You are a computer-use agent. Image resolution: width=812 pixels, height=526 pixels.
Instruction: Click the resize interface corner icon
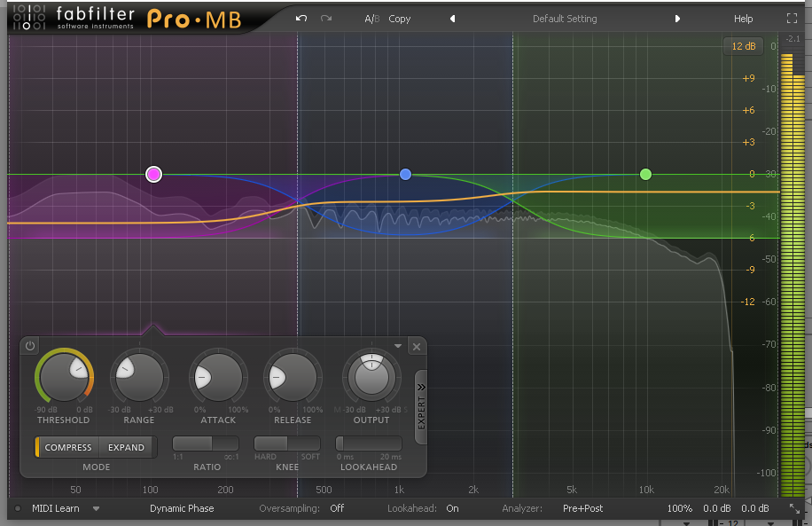(x=794, y=508)
